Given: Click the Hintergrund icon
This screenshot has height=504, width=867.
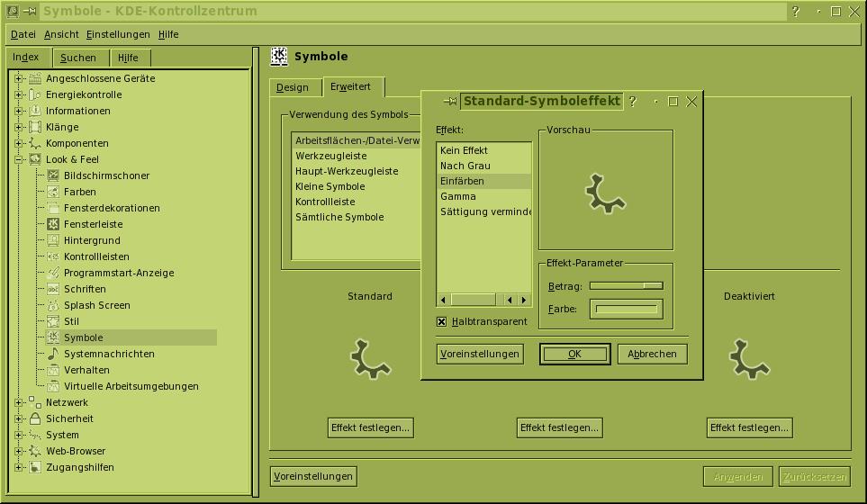Looking at the screenshot, I should (x=53, y=240).
